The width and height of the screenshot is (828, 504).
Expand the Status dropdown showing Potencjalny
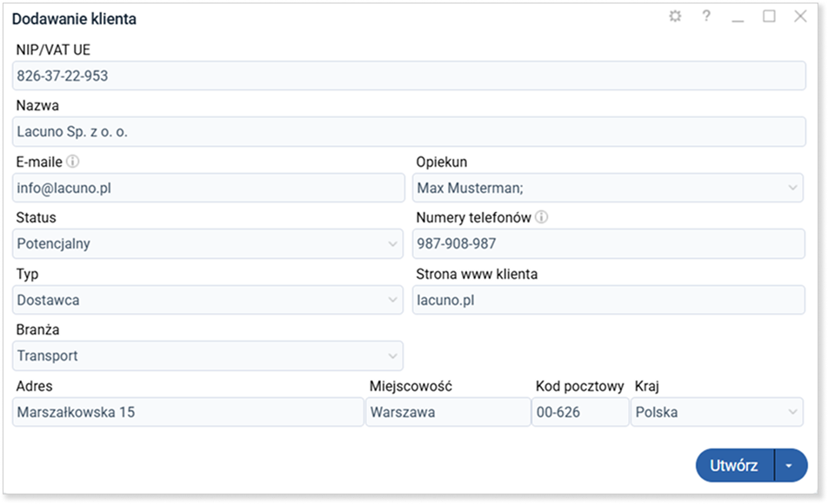[x=208, y=244]
